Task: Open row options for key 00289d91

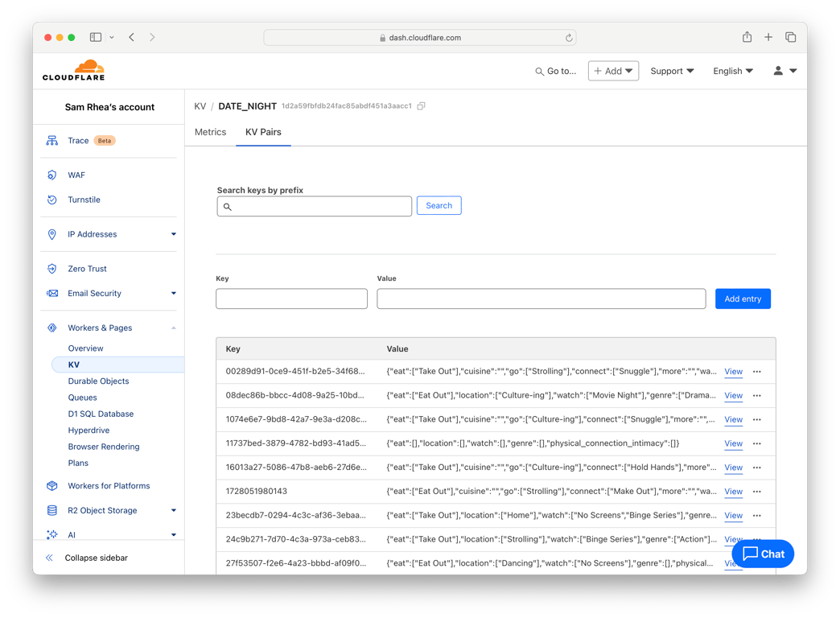Action: pyautogui.click(x=757, y=372)
